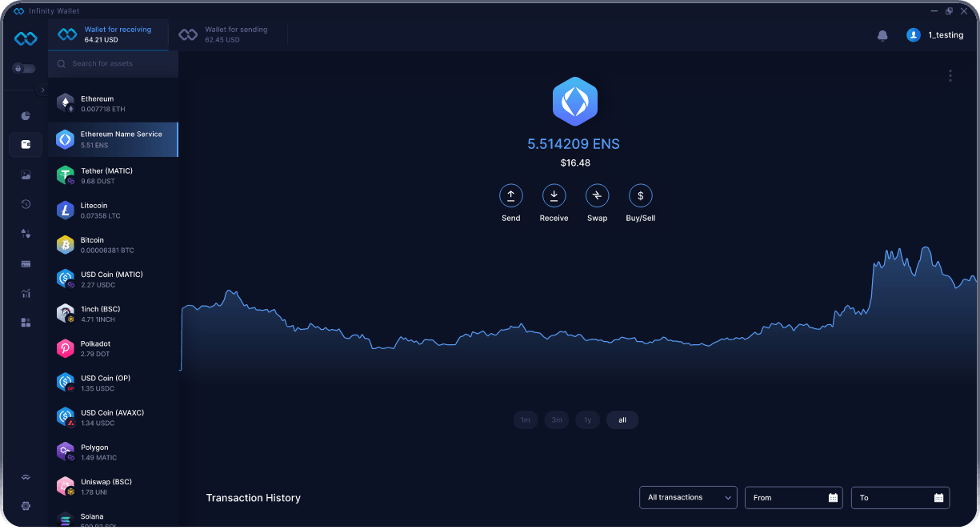Open the settings gear icon in the sidebar
Screen dimensions: 980x530
[26, 506]
